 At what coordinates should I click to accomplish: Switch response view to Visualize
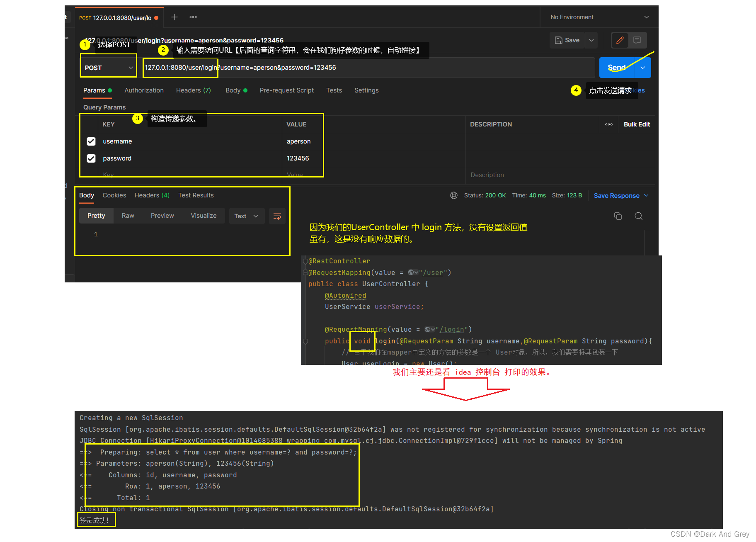[204, 216]
